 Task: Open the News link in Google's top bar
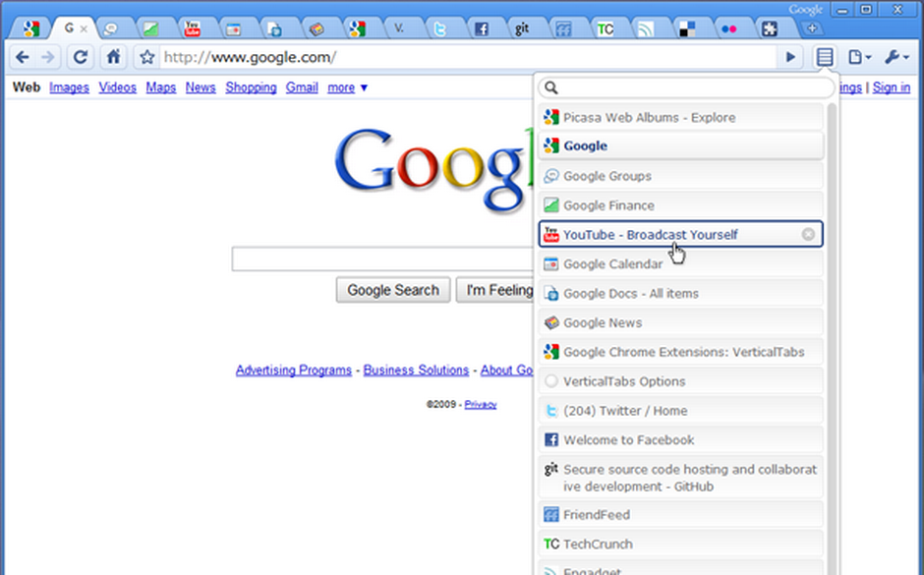click(201, 87)
